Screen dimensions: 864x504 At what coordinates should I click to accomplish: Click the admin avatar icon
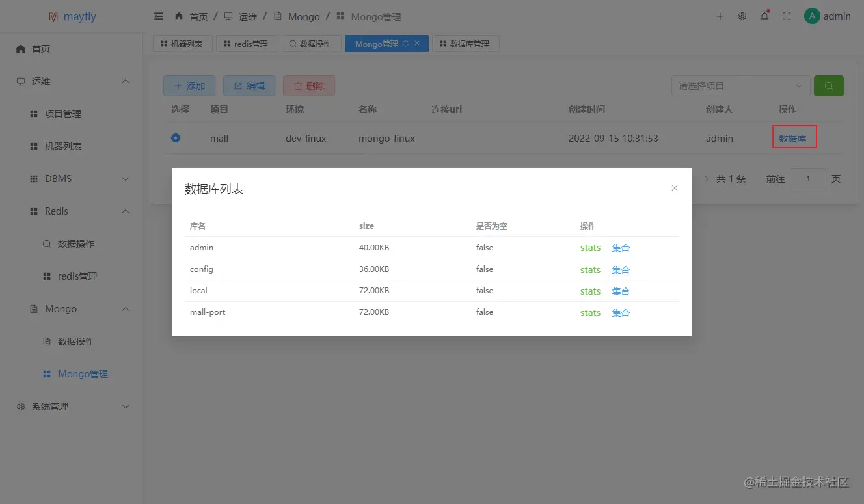tap(812, 16)
